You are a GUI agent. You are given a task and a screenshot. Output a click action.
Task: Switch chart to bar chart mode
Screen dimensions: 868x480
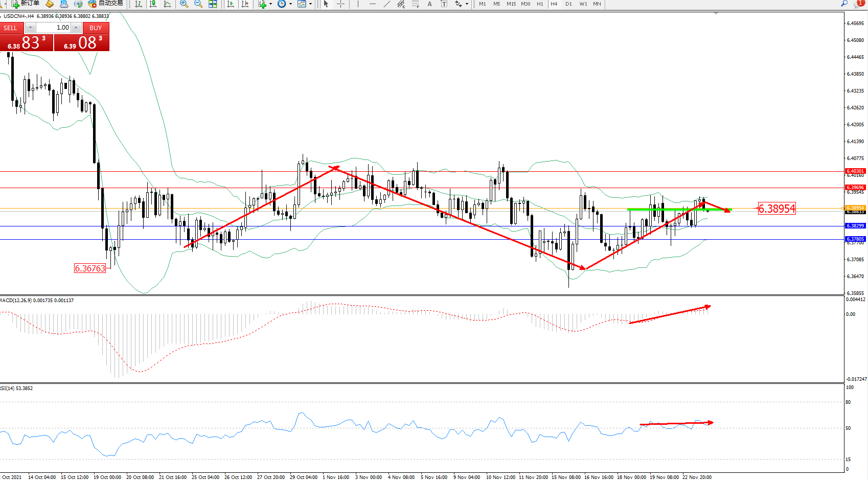[139, 4]
